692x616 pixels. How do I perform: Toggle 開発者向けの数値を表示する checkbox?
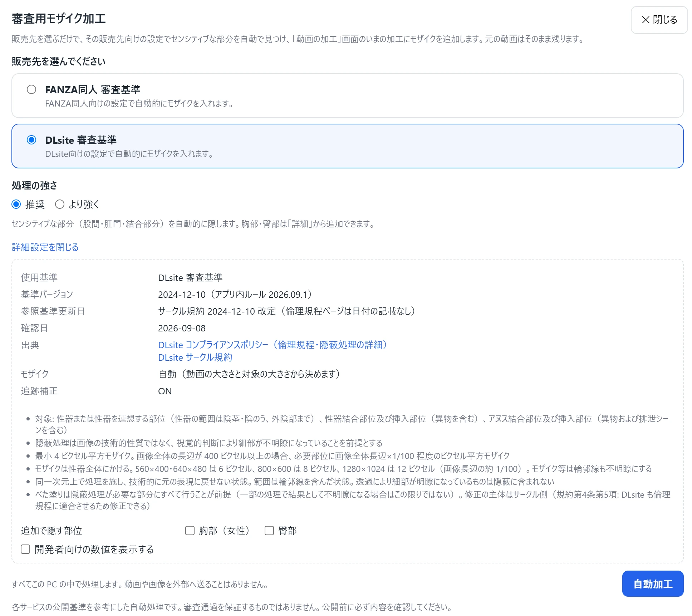pyautogui.click(x=25, y=549)
